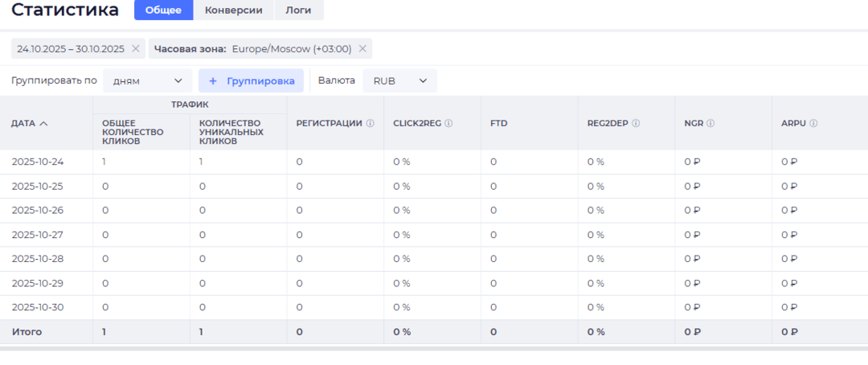Click the Общее количество кликов column header
The image size is (868, 365).
[133, 132]
